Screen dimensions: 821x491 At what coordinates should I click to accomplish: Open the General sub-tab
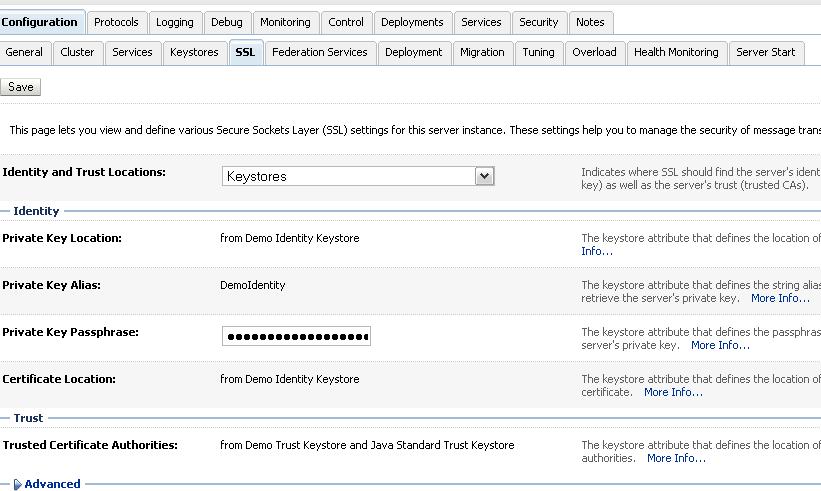24,52
